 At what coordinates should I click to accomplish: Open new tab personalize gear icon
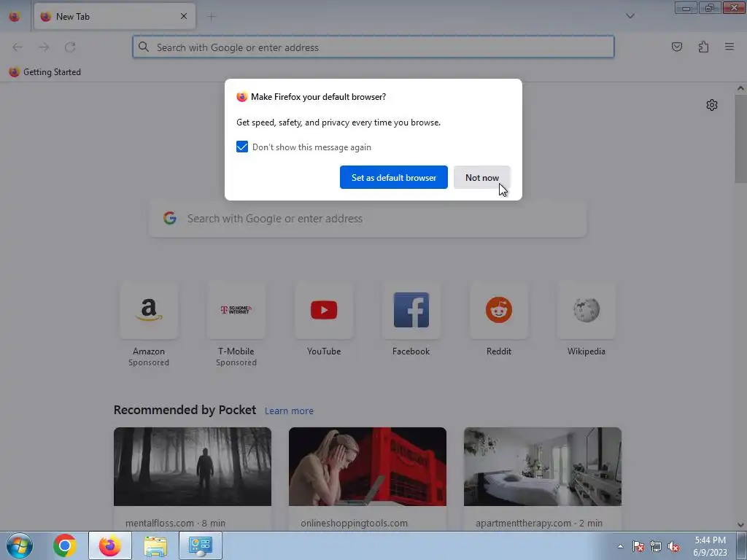coord(712,105)
